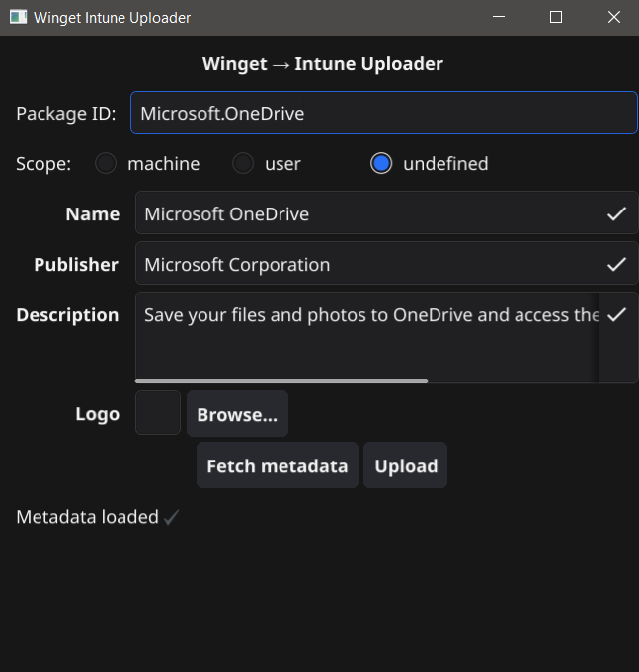Click inside the Description text area
Screen dimensions: 639x672
tap(366, 336)
